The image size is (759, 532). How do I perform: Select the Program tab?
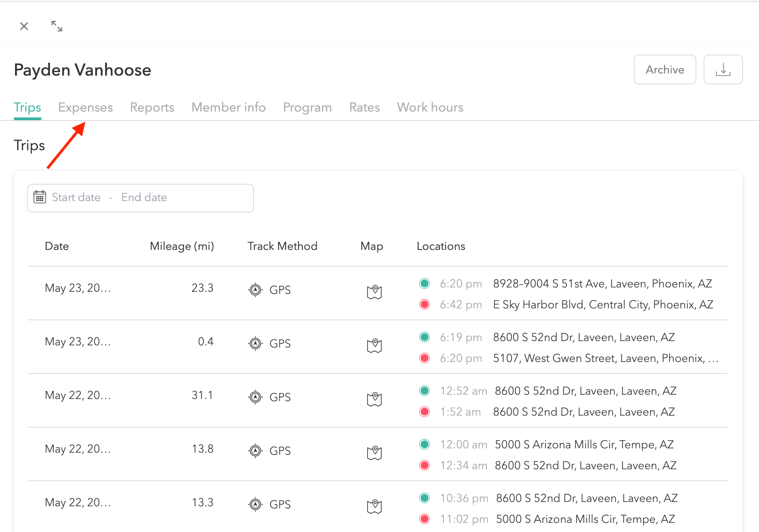(x=307, y=107)
